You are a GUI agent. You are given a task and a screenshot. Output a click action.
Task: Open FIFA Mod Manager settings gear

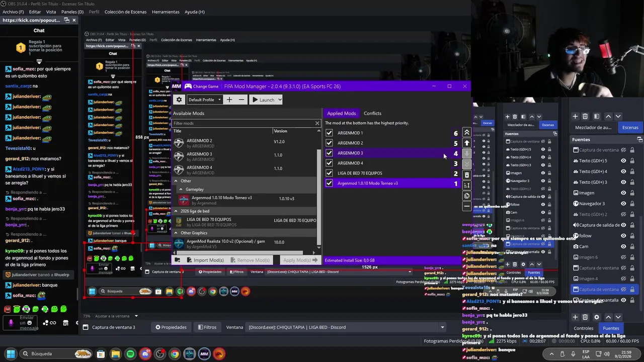tap(179, 100)
